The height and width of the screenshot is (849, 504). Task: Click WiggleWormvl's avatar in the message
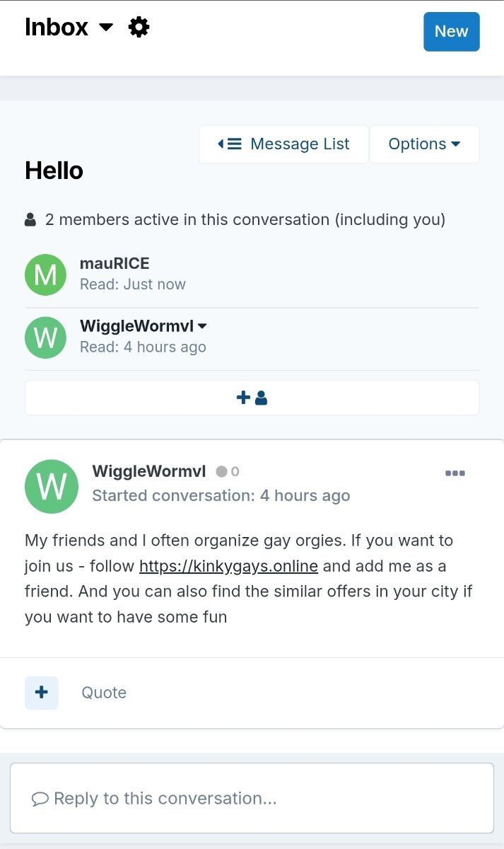(x=51, y=486)
